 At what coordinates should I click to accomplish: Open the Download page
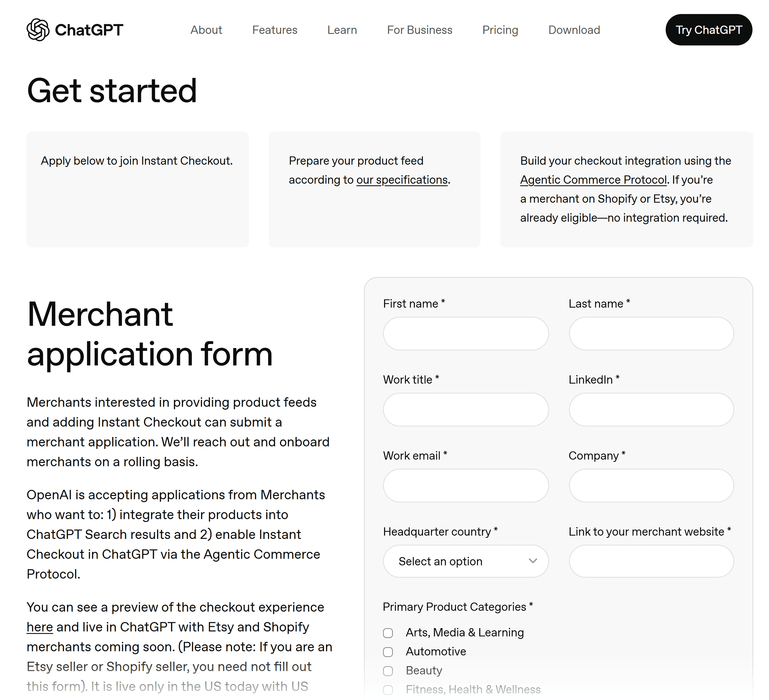574,30
